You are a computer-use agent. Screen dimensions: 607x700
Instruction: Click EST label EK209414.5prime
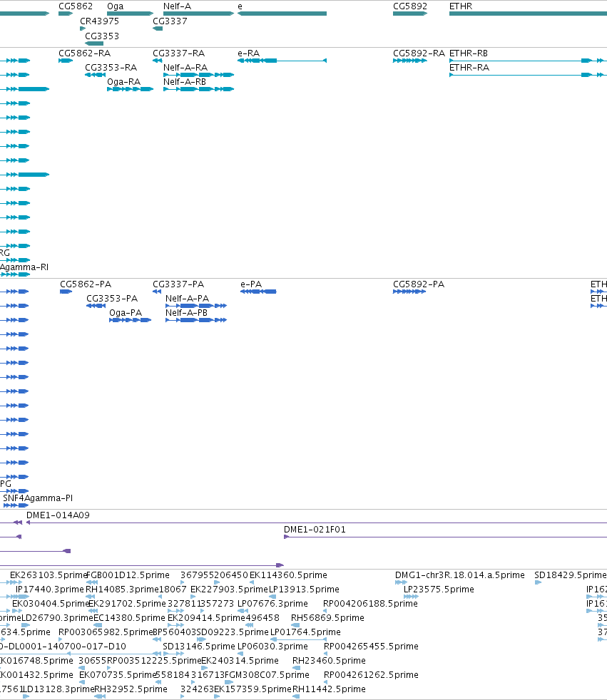[x=206, y=618]
